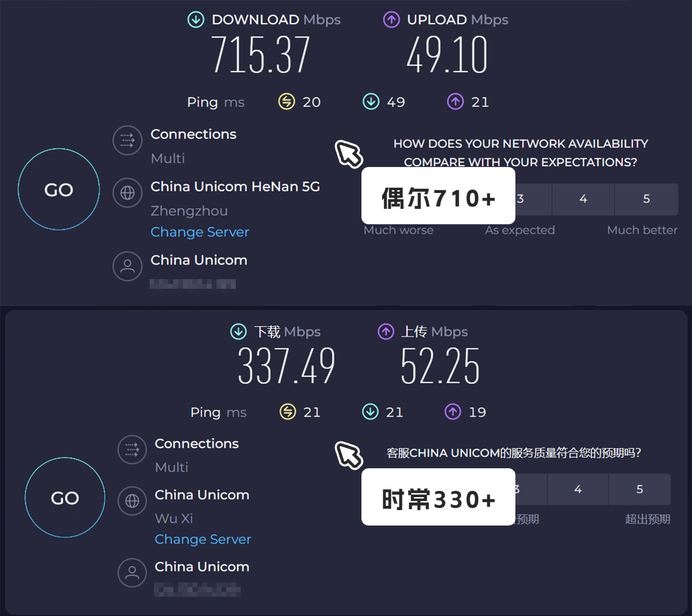Select rating 5 next to 超出预期
The height and width of the screenshot is (616, 692).
pos(640,489)
